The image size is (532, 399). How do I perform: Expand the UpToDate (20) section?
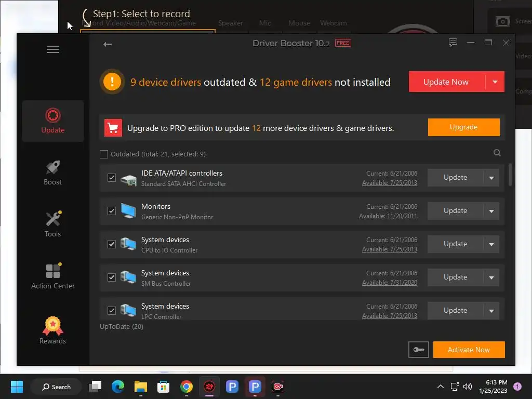click(122, 326)
